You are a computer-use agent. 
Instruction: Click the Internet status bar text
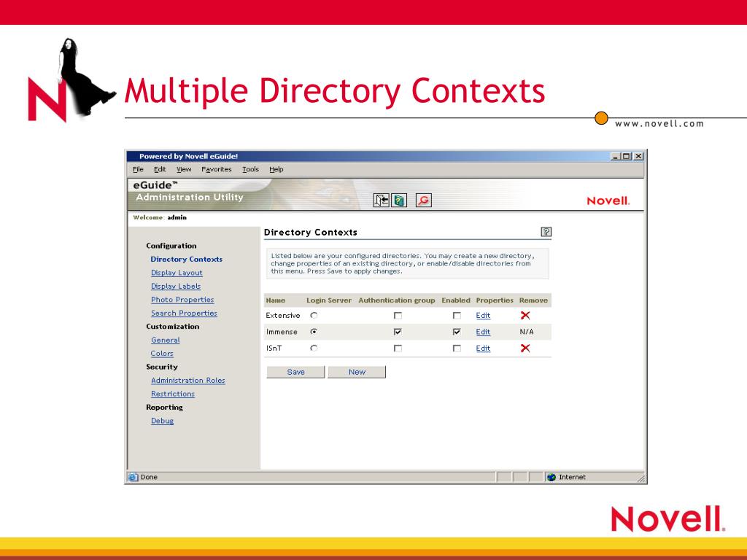[x=572, y=477]
